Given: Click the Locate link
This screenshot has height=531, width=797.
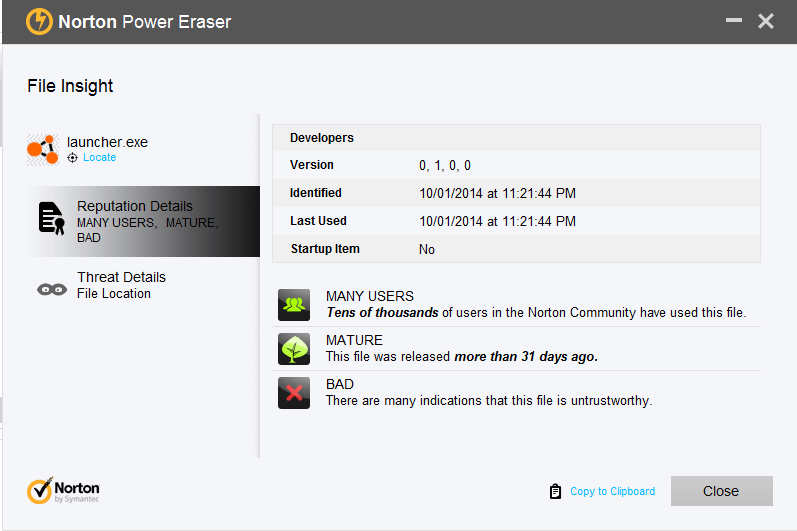Looking at the screenshot, I should point(100,158).
